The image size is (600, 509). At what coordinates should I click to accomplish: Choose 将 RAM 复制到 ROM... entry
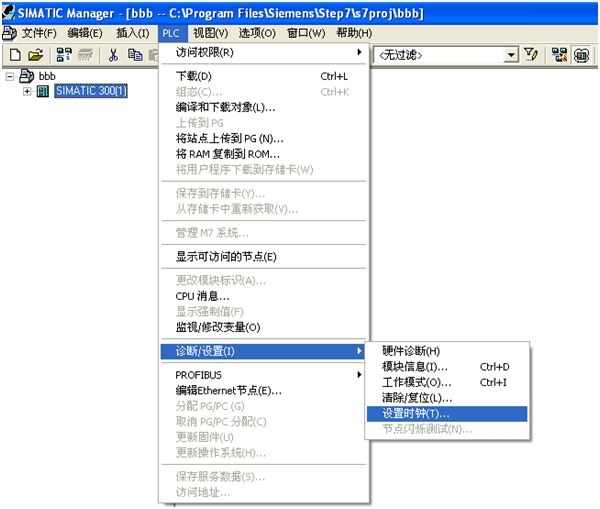coord(264,154)
